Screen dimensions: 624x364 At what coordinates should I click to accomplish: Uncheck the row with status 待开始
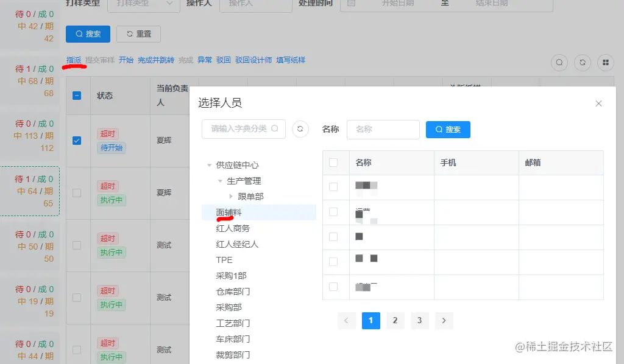coord(77,141)
